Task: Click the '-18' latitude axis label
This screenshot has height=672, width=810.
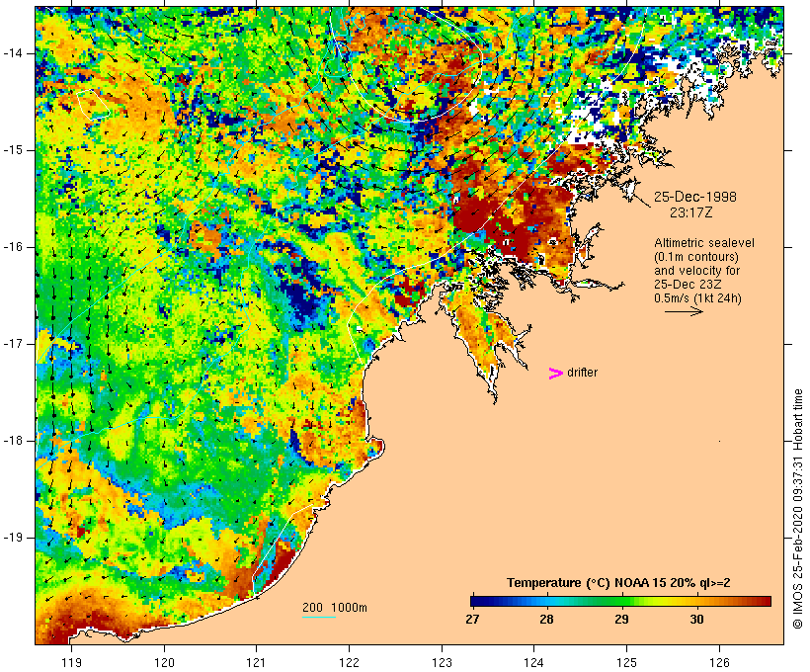Action: (x=12, y=441)
